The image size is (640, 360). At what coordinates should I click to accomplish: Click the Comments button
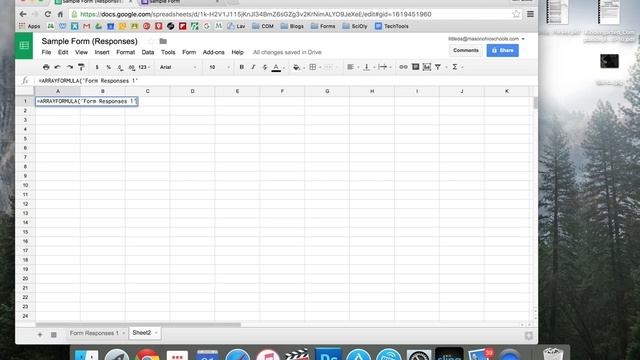coord(465,50)
